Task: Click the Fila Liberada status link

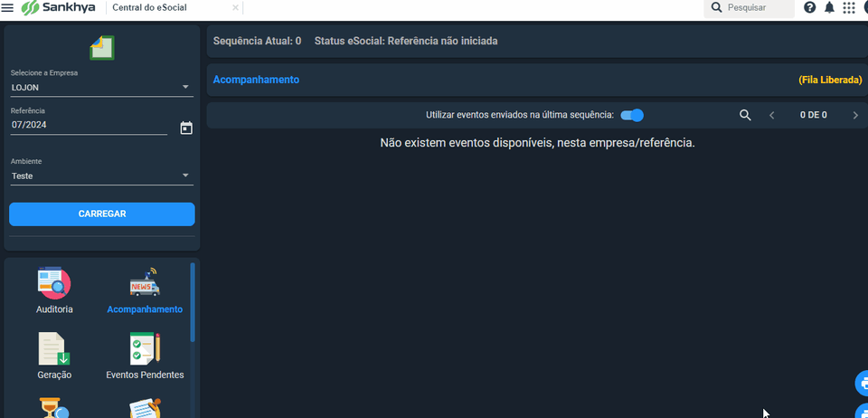Action: pyautogui.click(x=829, y=80)
